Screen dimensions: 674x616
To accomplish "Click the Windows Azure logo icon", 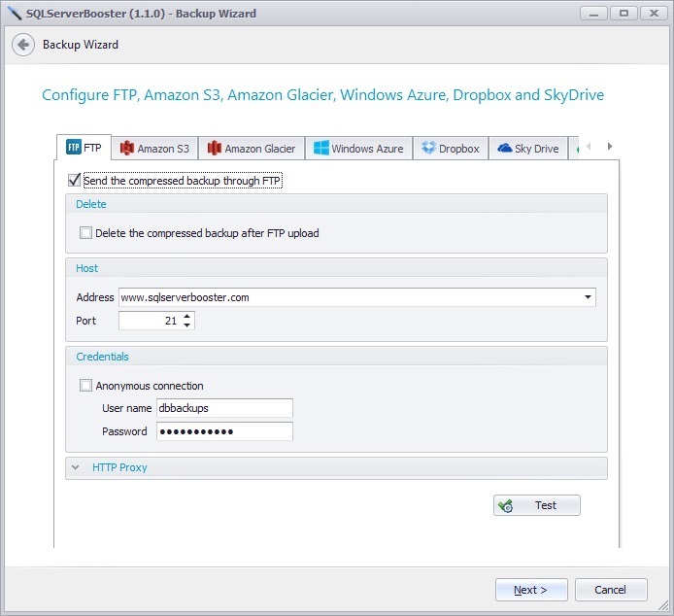I will coord(321,148).
